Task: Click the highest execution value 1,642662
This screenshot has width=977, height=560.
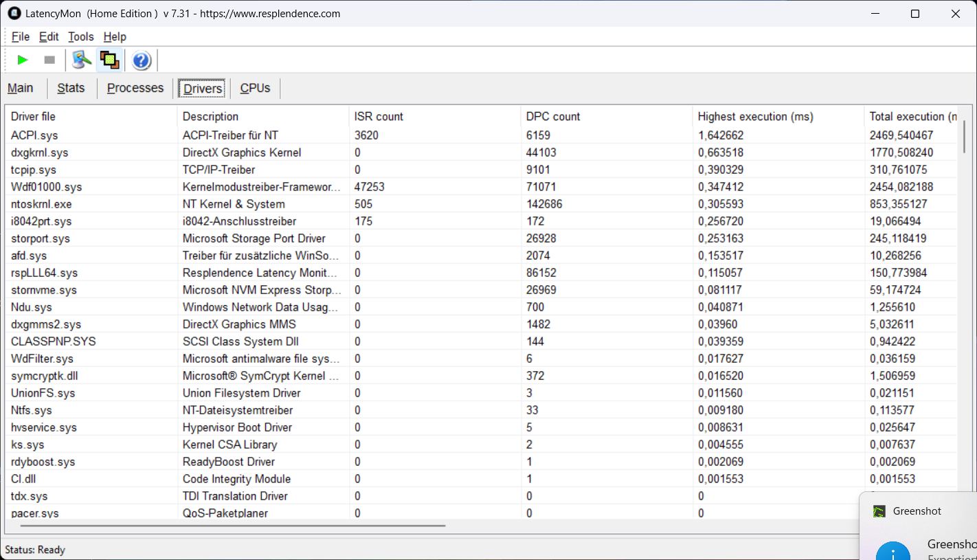Action: (x=721, y=135)
